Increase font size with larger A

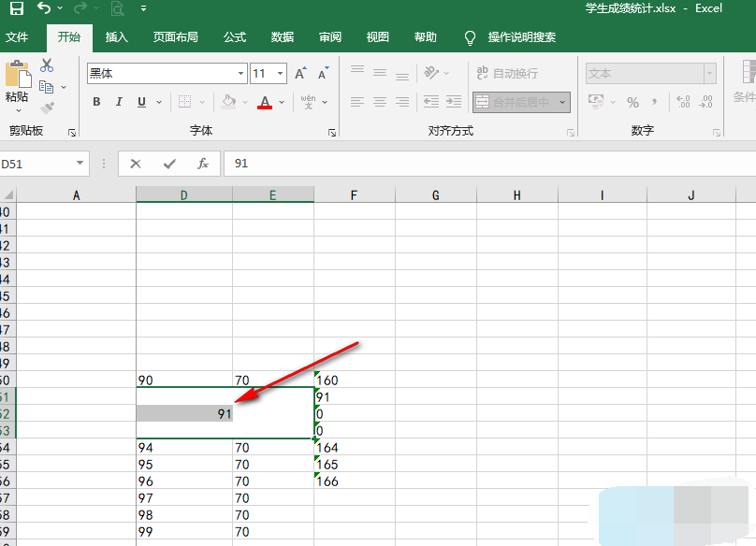(x=300, y=74)
